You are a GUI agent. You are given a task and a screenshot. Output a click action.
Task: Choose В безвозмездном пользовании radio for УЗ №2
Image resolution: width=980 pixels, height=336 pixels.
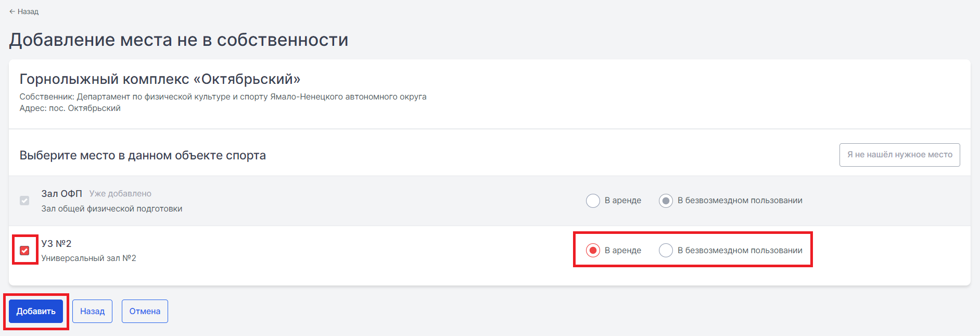[666, 251]
